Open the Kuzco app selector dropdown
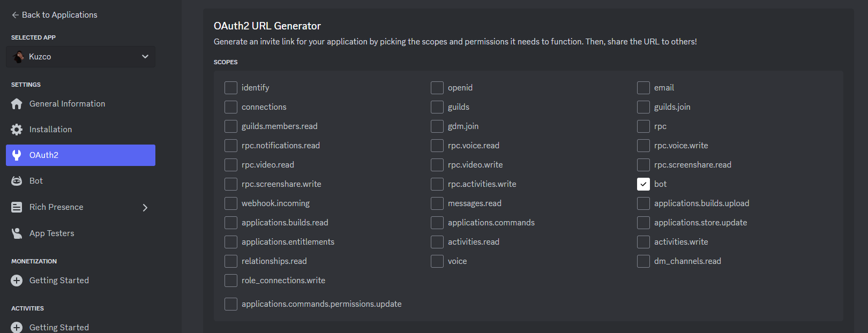868x333 pixels. tap(80, 57)
